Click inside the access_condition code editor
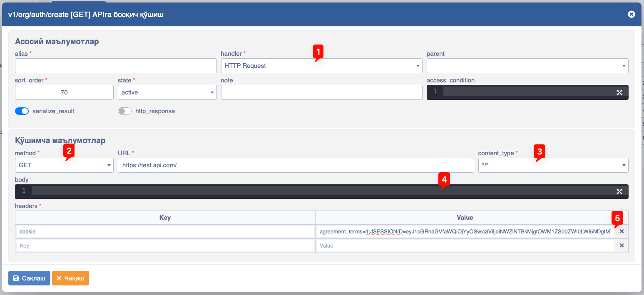This screenshot has height=295, width=644. (x=527, y=92)
